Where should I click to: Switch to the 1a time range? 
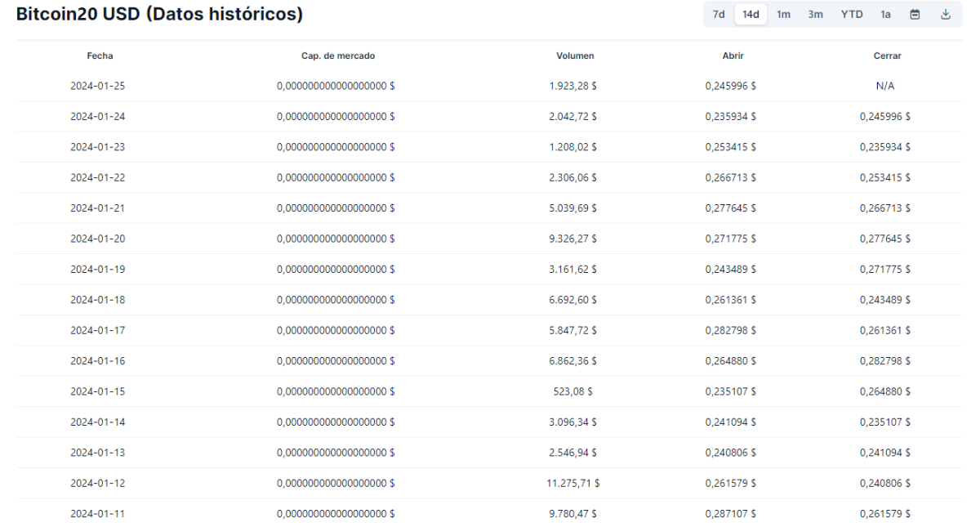pyautogui.click(x=885, y=14)
